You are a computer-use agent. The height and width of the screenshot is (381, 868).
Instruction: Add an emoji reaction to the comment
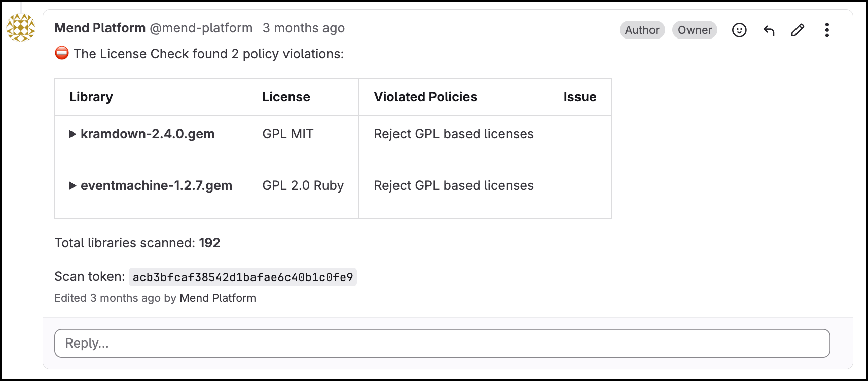tap(739, 30)
